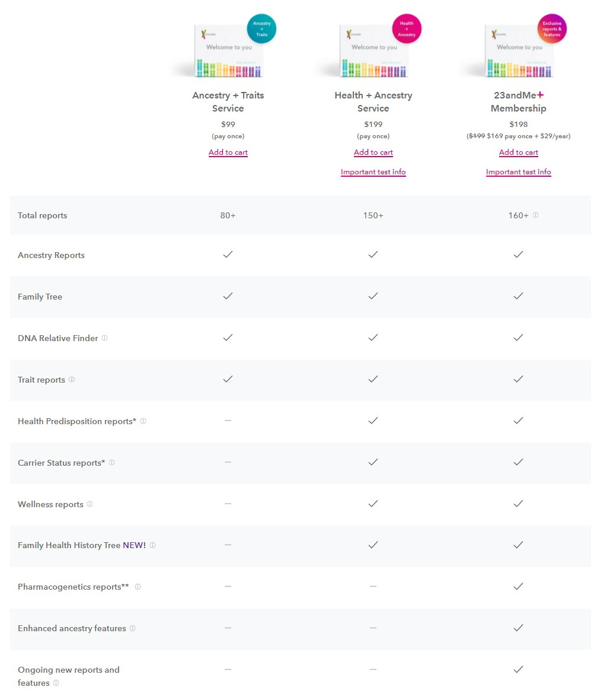Open Important test info under Health + Ancestry
This screenshot has width=594, height=700.
click(x=373, y=172)
